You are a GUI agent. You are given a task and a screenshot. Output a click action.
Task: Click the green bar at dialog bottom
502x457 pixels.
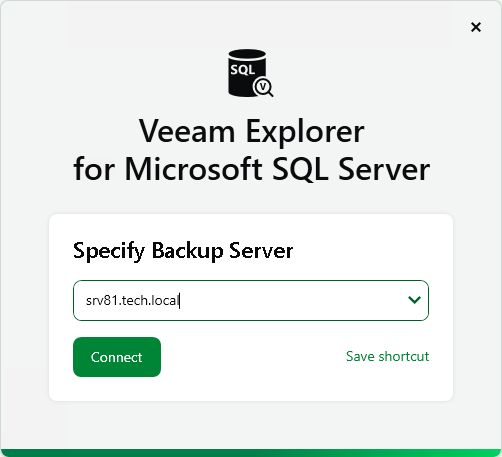pyautogui.click(x=251, y=453)
